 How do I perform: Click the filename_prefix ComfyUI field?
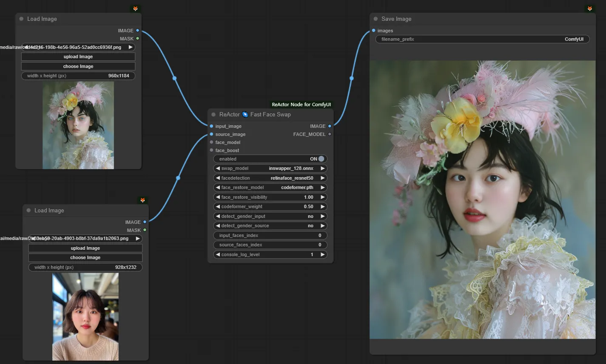482,39
